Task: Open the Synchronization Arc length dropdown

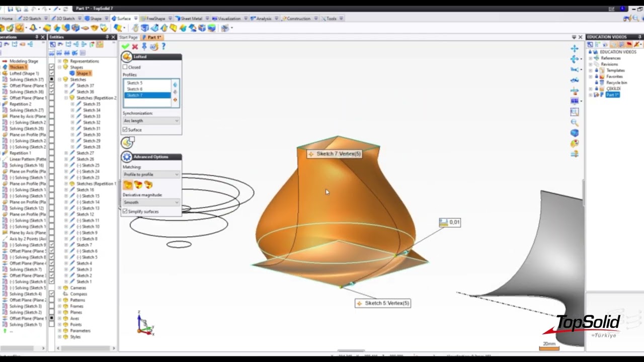Action: 151,121
